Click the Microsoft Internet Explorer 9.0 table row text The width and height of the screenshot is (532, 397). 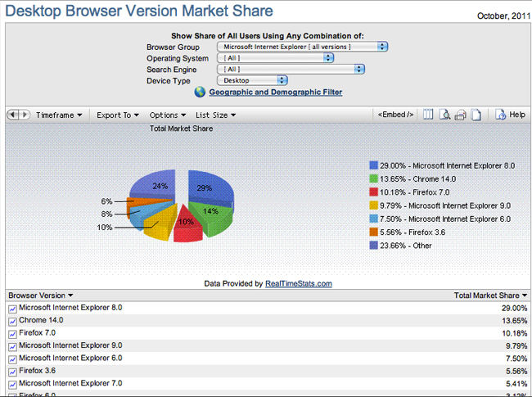pos(70,345)
